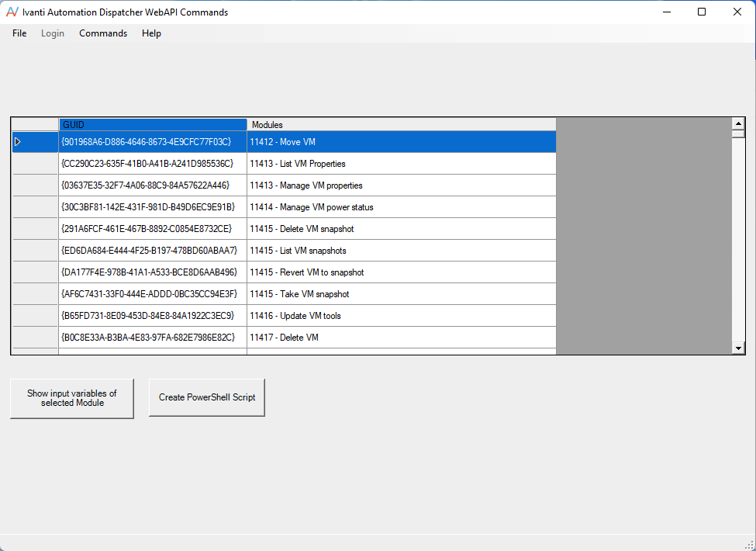Click row header of Take VM snapshot row

(x=35, y=294)
